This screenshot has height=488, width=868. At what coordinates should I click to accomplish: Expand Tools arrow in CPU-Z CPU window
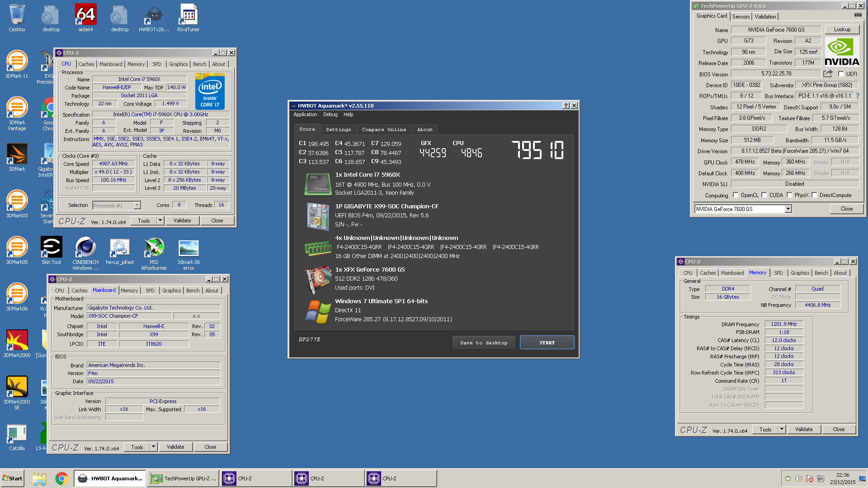(x=160, y=221)
